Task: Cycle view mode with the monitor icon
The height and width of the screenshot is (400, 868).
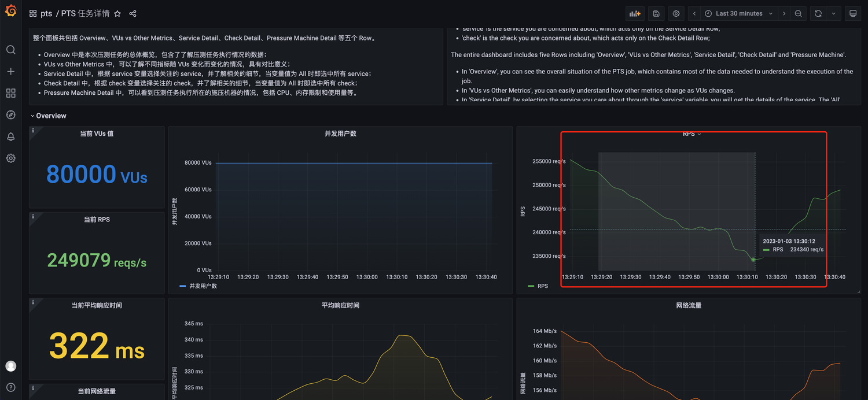Action: pos(853,13)
